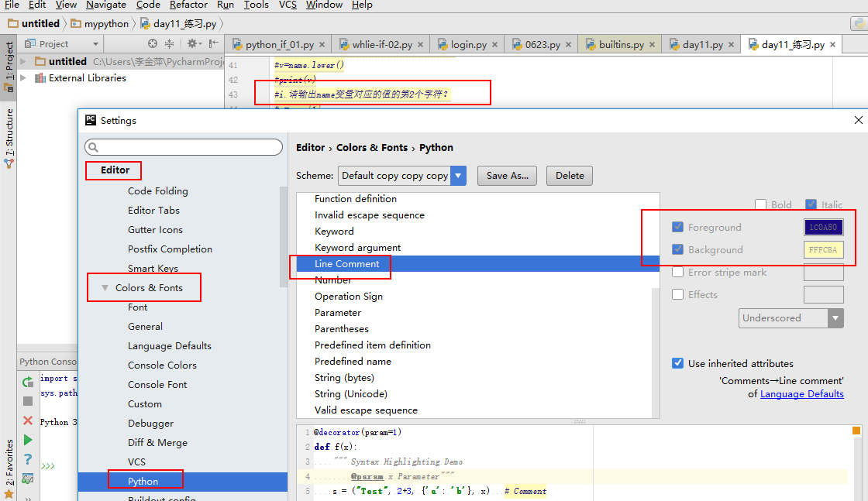
Task: Follow the Language Defaults link
Action: [x=801, y=394]
